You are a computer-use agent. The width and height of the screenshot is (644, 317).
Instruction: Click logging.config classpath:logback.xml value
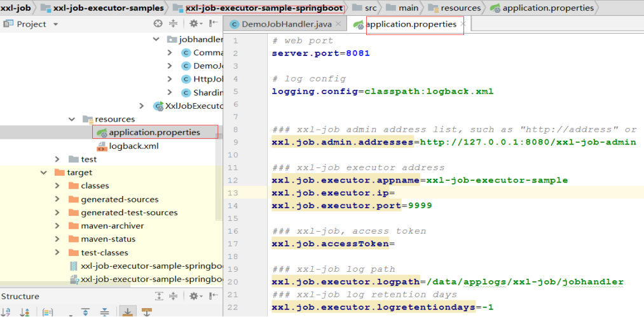(429, 92)
